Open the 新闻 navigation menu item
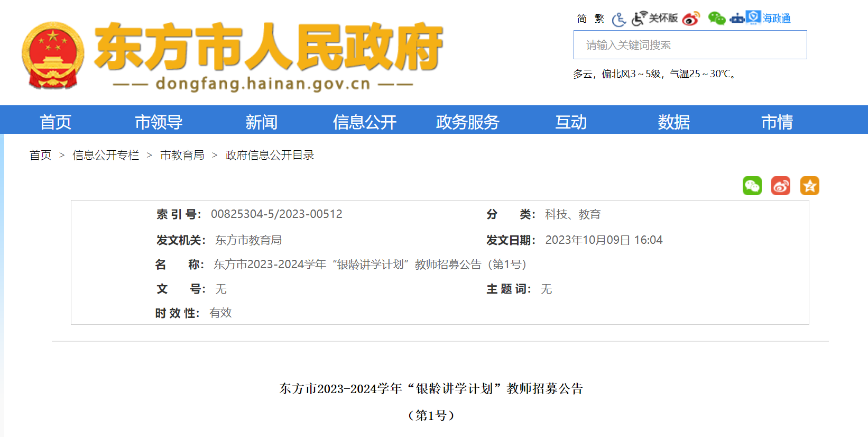 (262, 122)
